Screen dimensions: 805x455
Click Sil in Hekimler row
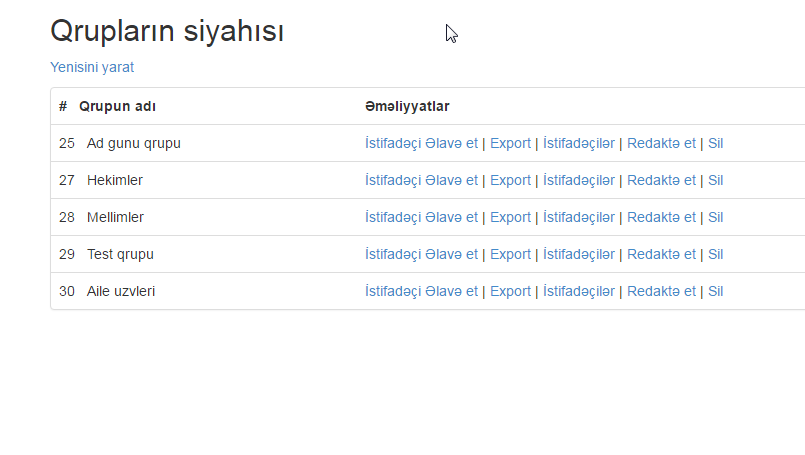(x=715, y=180)
